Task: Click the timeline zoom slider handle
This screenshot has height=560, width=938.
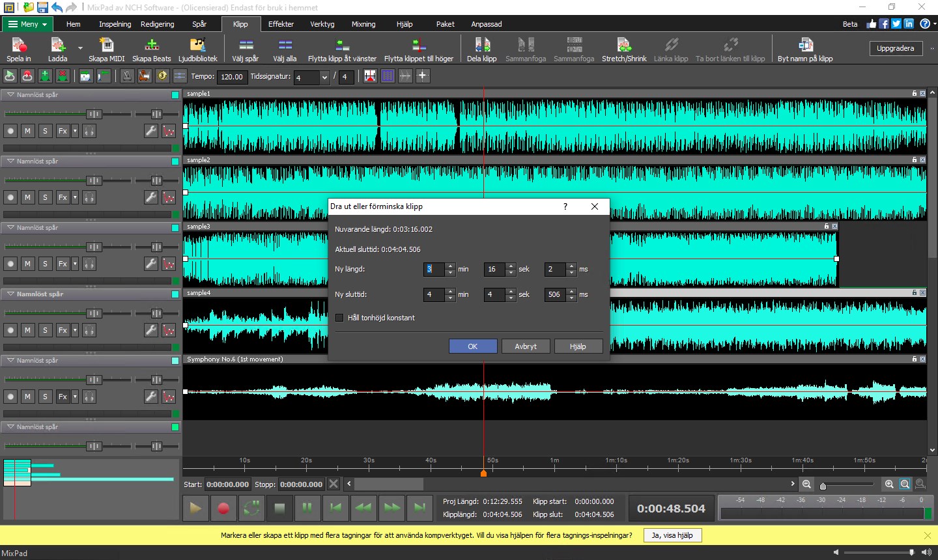Action: [x=823, y=485]
